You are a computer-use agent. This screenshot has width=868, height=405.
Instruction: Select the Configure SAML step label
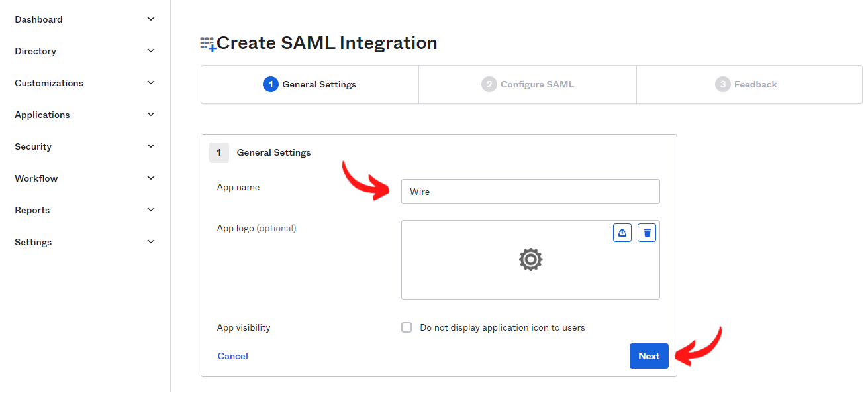pos(537,84)
